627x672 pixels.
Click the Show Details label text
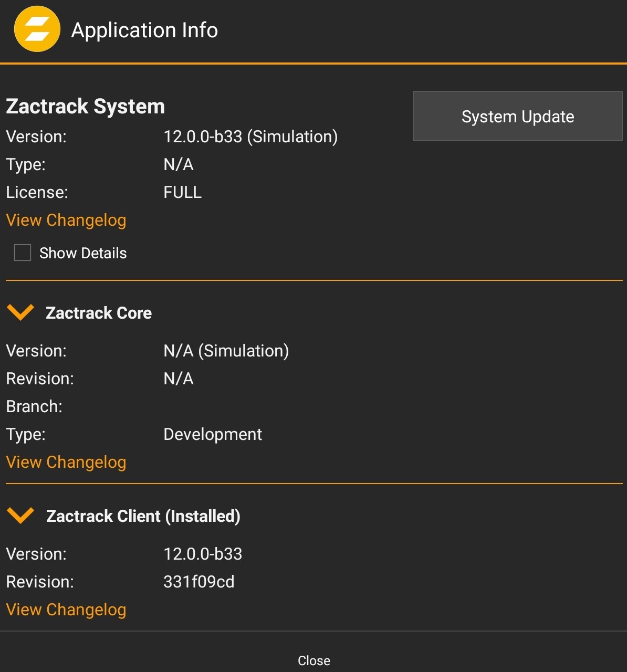(83, 253)
